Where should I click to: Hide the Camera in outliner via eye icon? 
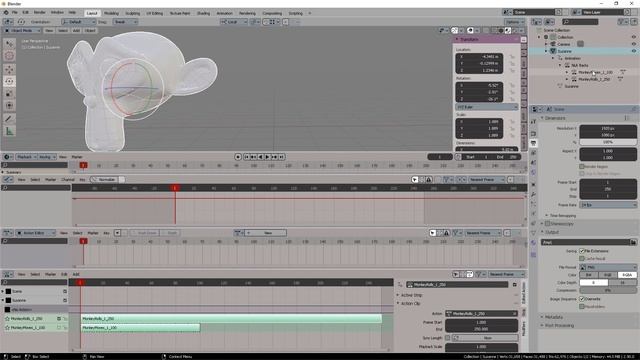coord(634,44)
